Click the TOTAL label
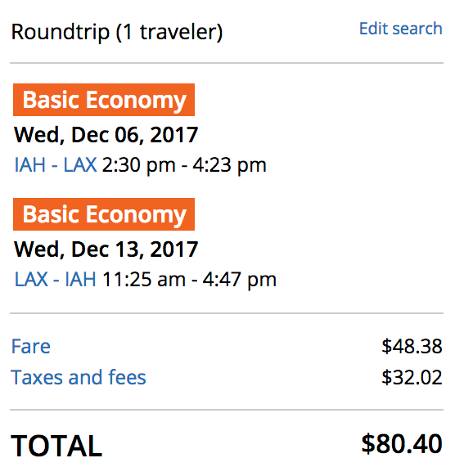The image size is (455, 476). pyautogui.click(x=56, y=446)
